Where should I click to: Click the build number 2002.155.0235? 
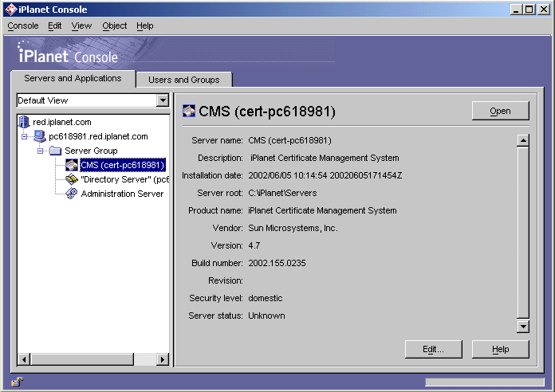coord(277,263)
